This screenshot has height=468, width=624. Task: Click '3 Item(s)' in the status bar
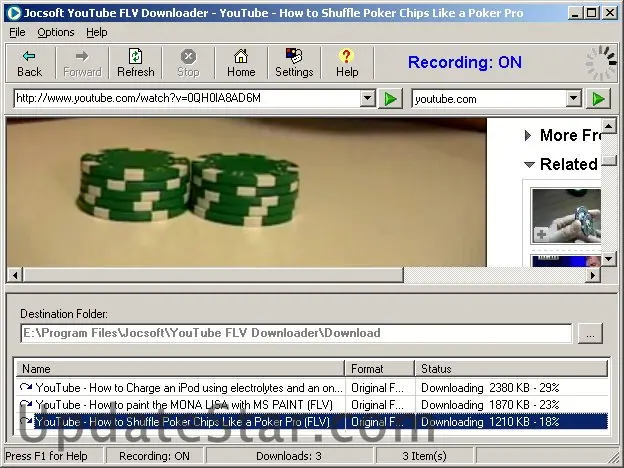424,456
